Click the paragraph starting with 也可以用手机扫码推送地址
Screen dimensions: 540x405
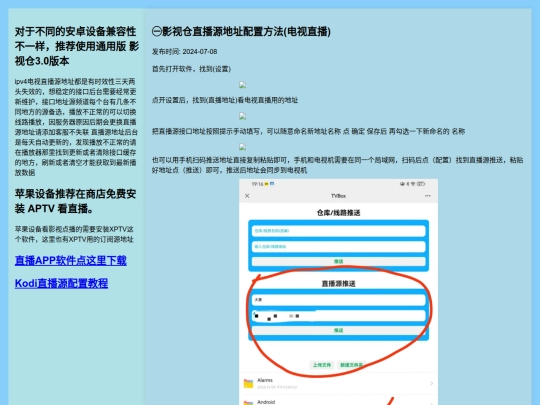click(338, 165)
